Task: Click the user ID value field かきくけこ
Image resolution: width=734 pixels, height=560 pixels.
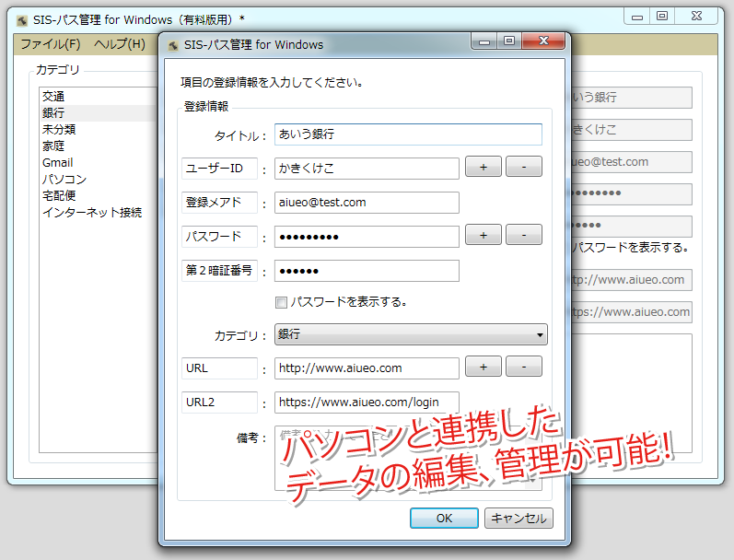Action: coord(367,169)
